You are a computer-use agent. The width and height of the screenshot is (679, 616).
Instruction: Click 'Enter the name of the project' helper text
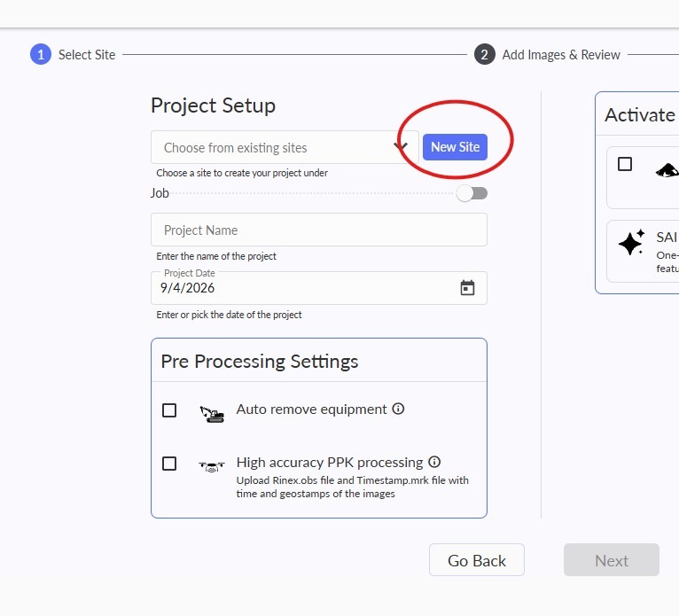[x=216, y=256]
